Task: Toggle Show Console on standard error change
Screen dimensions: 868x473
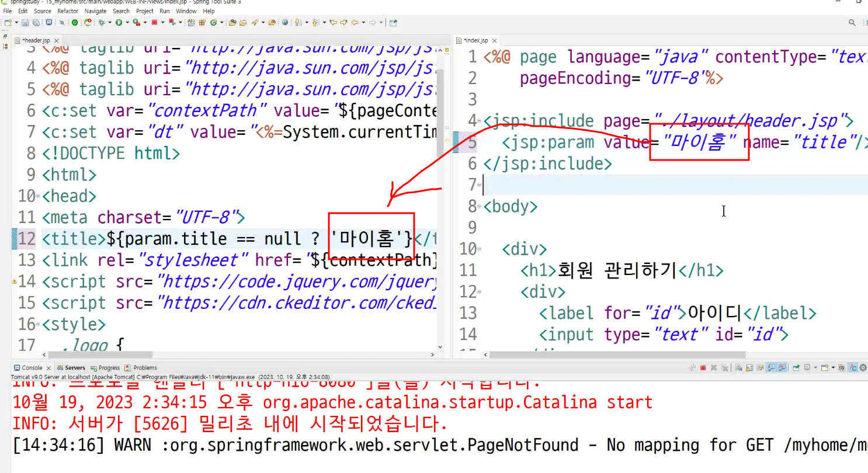Action: [x=782, y=368]
